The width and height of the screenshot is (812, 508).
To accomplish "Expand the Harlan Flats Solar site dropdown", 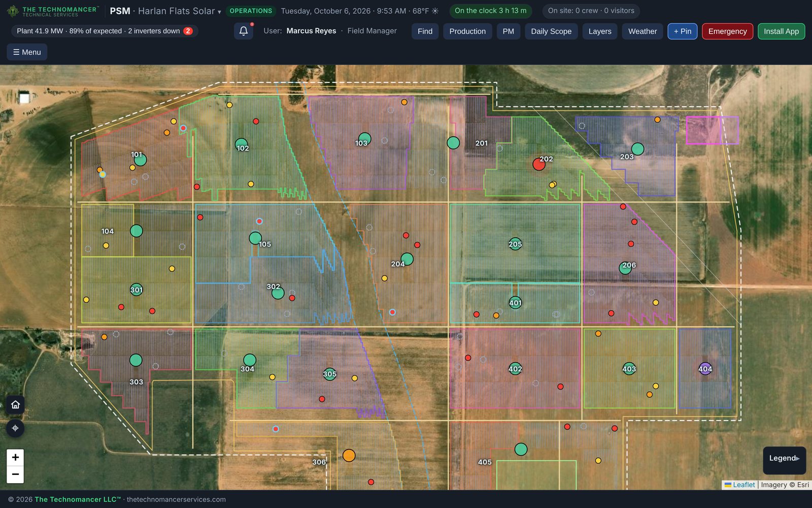I will (180, 11).
